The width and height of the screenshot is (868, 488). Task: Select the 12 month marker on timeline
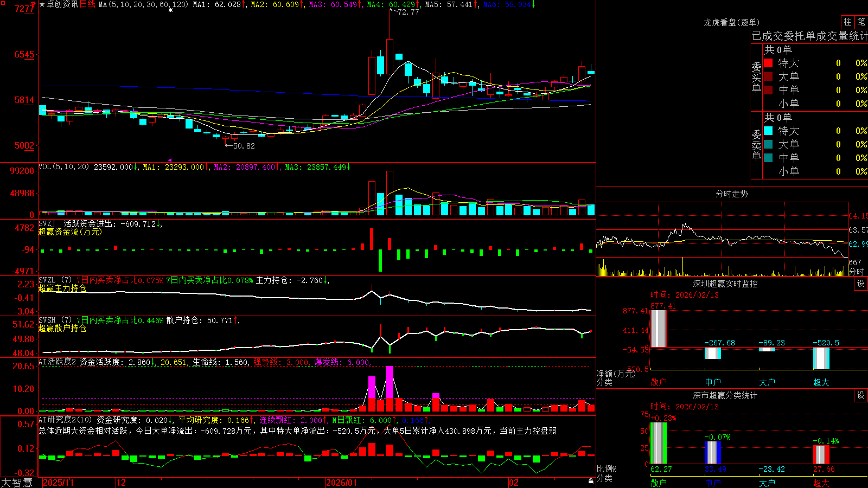tap(122, 483)
